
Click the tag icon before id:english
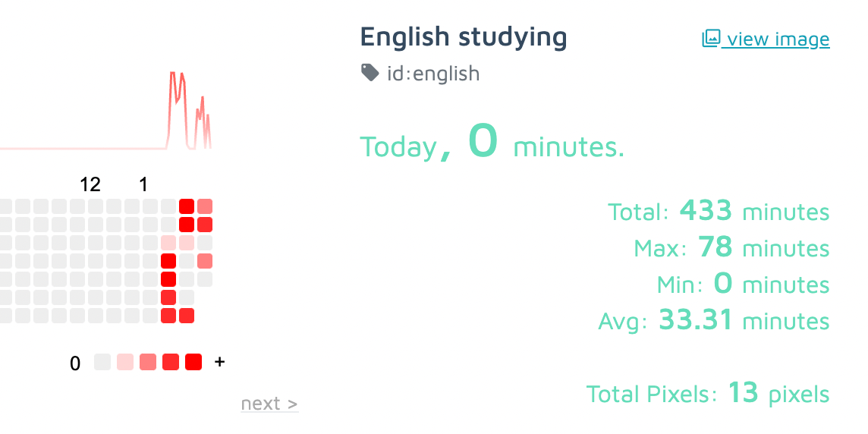(x=370, y=73)
